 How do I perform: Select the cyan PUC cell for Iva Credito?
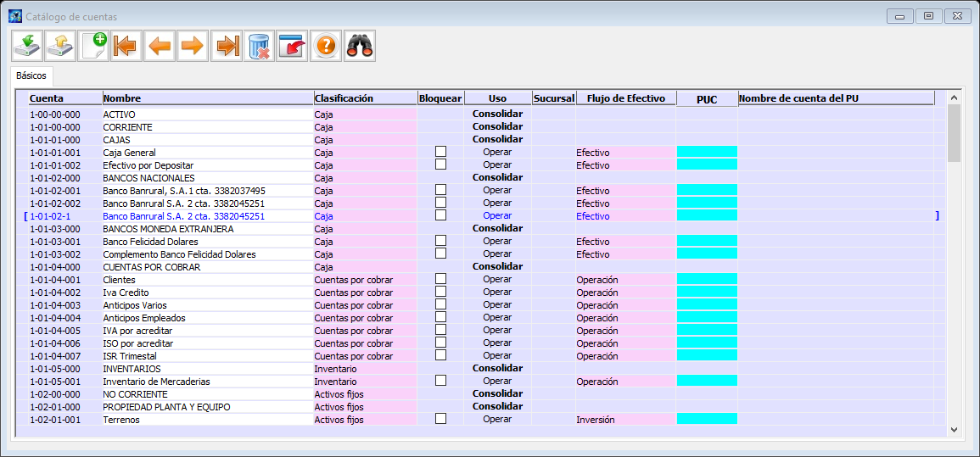click(x=707, y=293)
